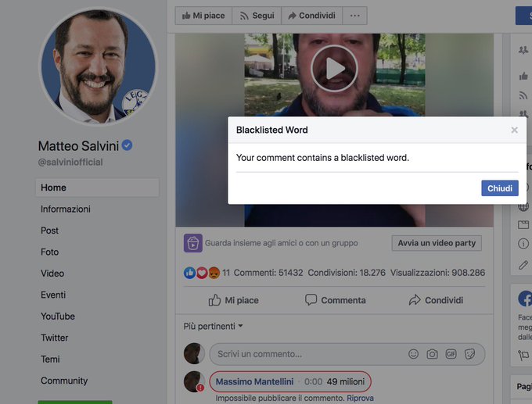Click the flag icon in right panel
Screen dimensions: 532x404
(523, 356)
